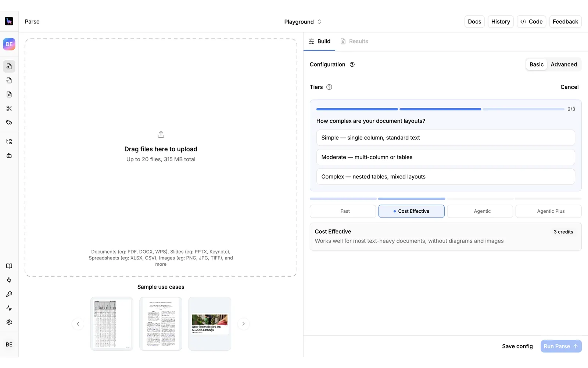The height and width of the screenshot is (368, 588).
Task: Open the tree-structure sidebar icon
Action: tap(9, 142)
